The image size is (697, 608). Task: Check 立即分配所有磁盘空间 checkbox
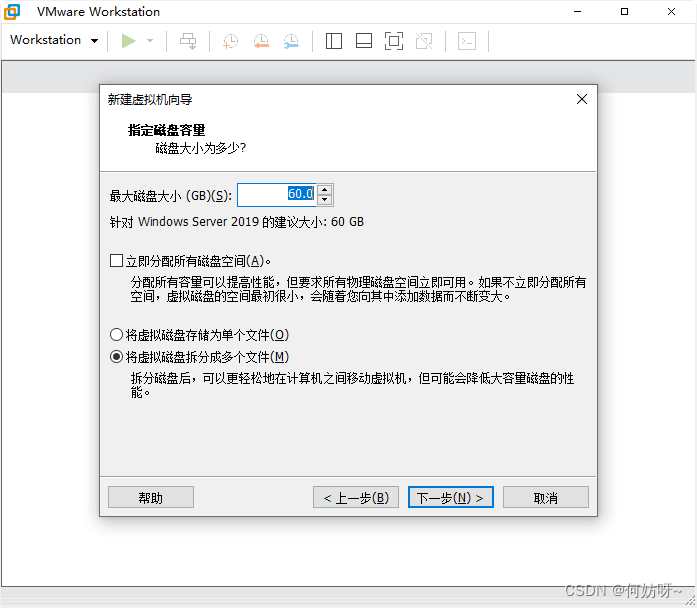click(x=116, y=260)
